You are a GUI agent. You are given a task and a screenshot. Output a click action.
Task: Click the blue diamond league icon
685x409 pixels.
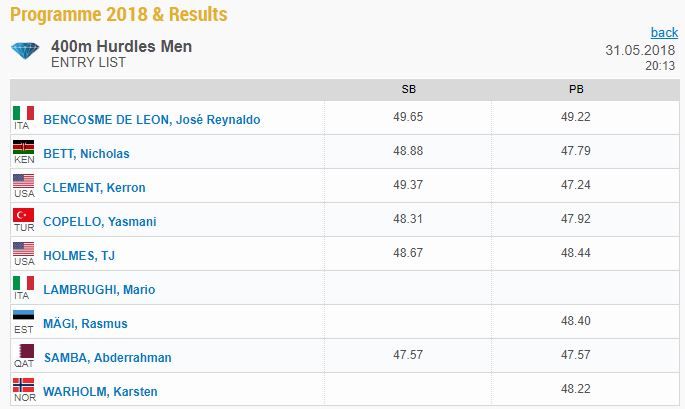coord(25,51)
